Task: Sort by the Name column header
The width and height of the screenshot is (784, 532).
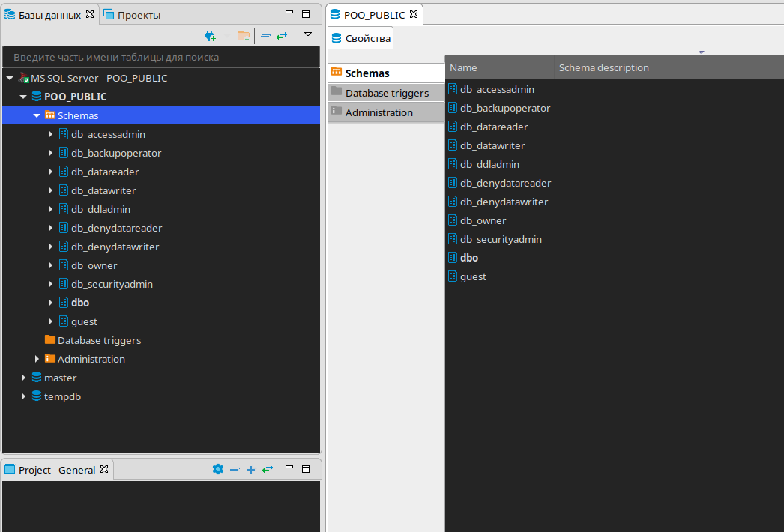Action: click(x=499, y=67)
